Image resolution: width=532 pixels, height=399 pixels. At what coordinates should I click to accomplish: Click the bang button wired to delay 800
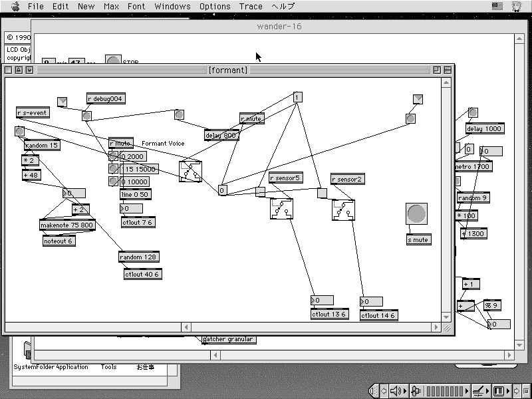click(x=179, y=114)
